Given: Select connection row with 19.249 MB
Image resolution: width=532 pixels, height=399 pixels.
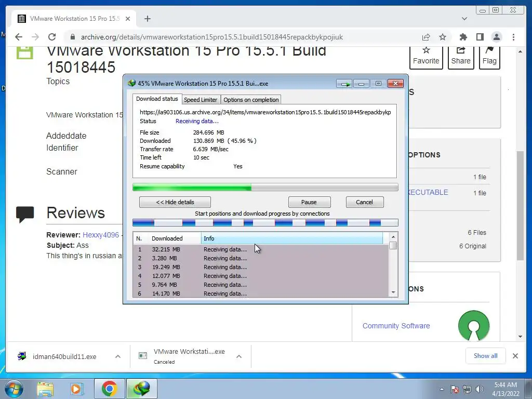Looking at the screenshot, I should (x=261, y=267).
